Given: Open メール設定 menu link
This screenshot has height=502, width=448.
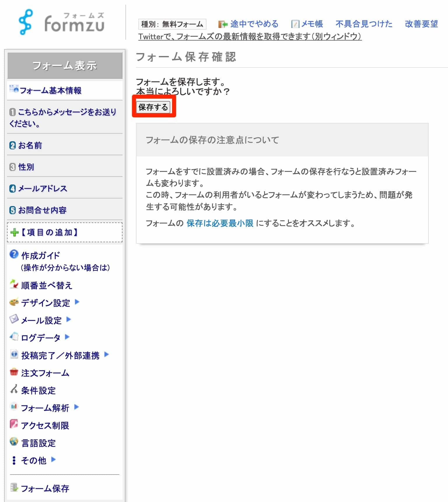Looking at the screenshot, I should 41,320.
